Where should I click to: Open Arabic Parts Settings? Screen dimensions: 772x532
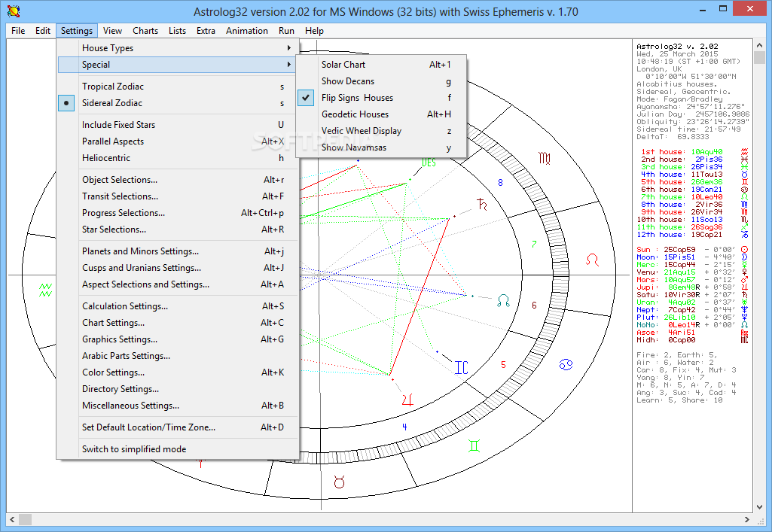click(x=179, y=356)
